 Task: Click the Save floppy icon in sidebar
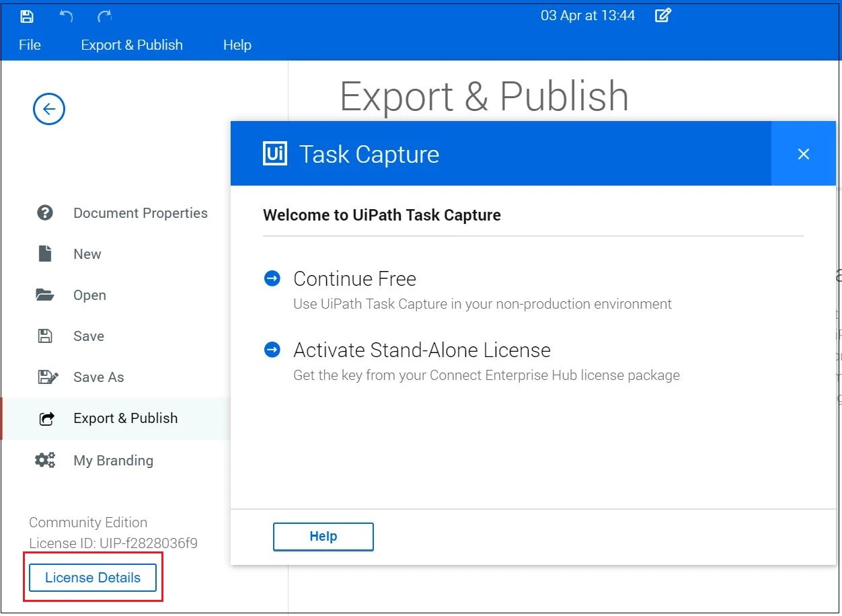pos(45,336)
